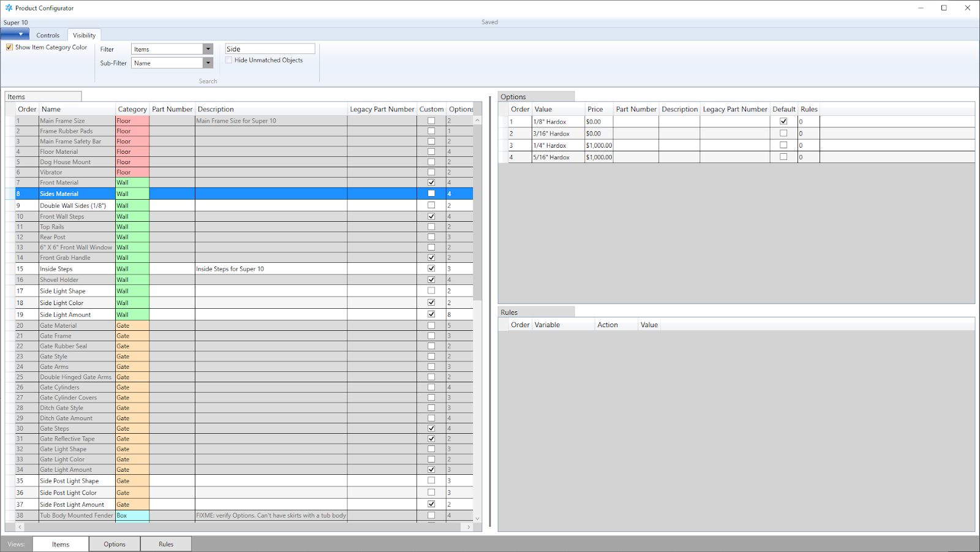The height and width of the screenshot is (552, 980).
Task: Enable Hide Unmatched Objects checkbox
Action: click(x=229, y=60)
